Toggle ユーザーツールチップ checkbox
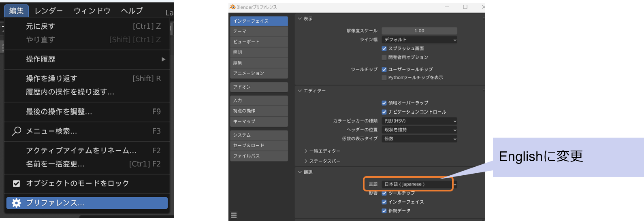 click(384, 69)
